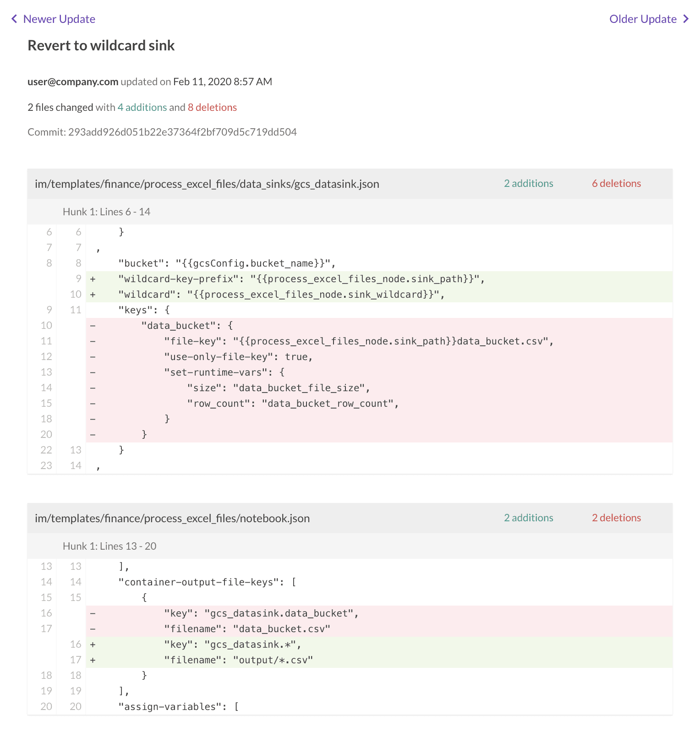Click the right chevron beside Older Update
Viewport: 700px width, 732px height.
[x=686, y=19]
